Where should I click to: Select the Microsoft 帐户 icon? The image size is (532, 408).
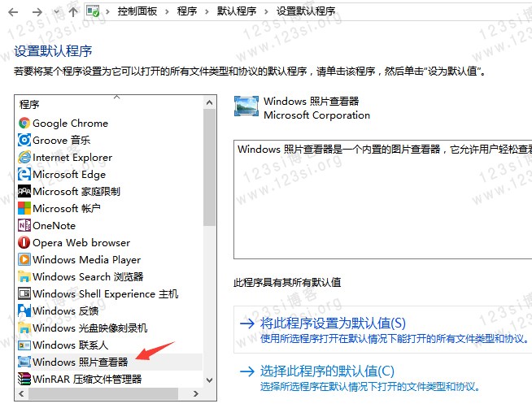point(24,208)
